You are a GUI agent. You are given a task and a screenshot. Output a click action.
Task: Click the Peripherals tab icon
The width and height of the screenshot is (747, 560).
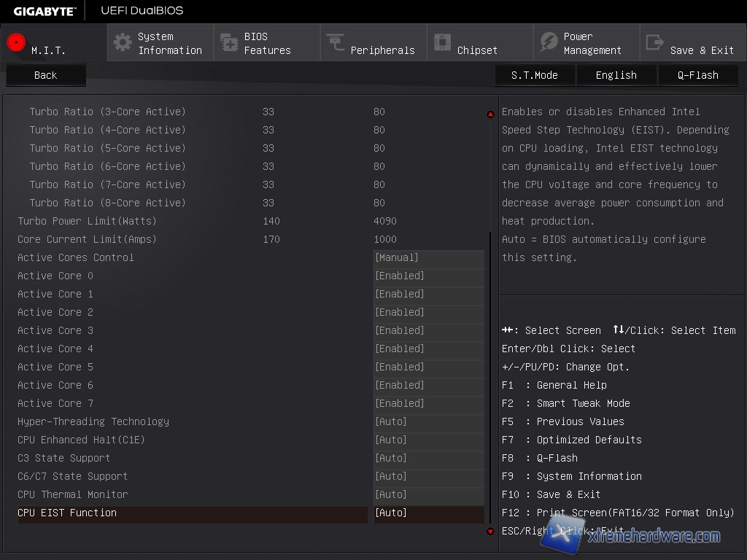point(336,42)
